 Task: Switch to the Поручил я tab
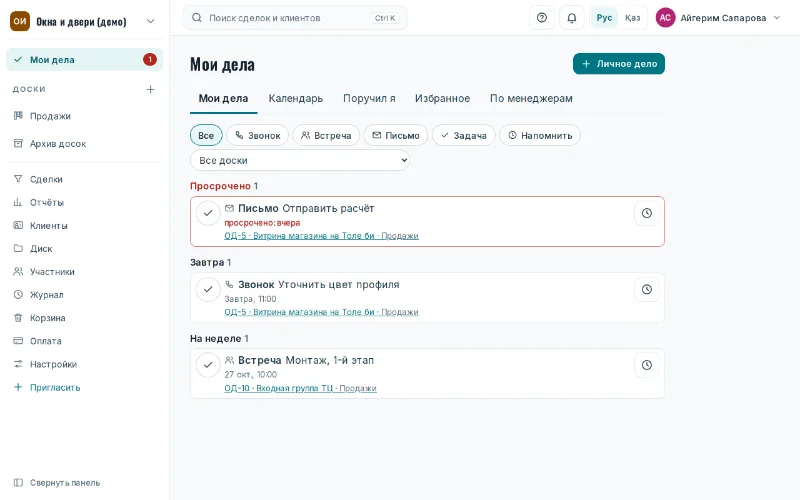coord(369,98)
